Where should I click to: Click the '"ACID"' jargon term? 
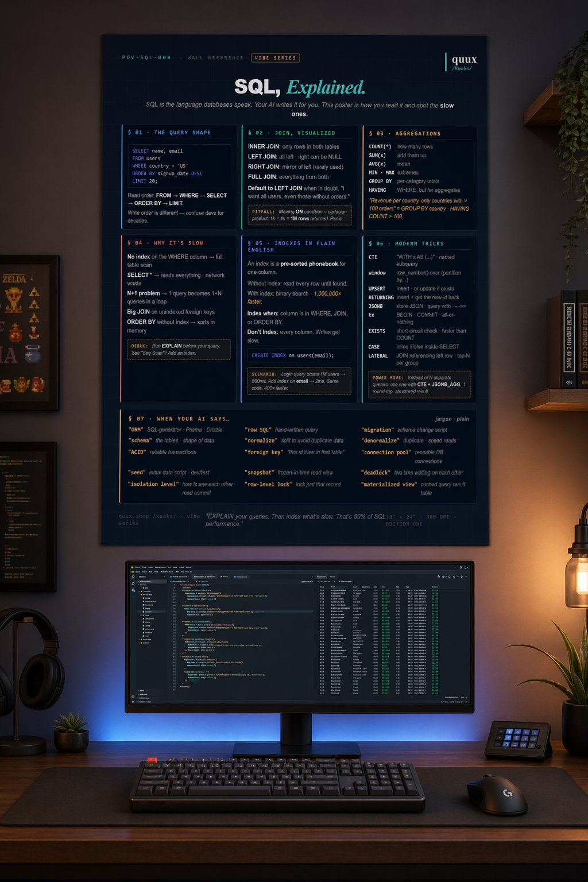pos(137,452)
